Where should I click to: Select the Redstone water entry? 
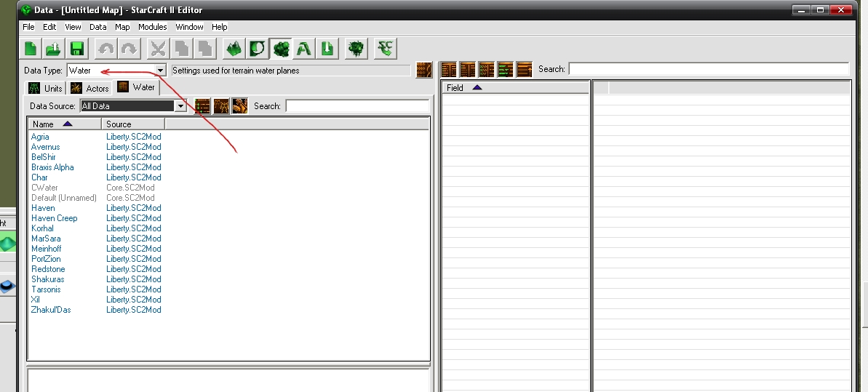coord(47,269)
